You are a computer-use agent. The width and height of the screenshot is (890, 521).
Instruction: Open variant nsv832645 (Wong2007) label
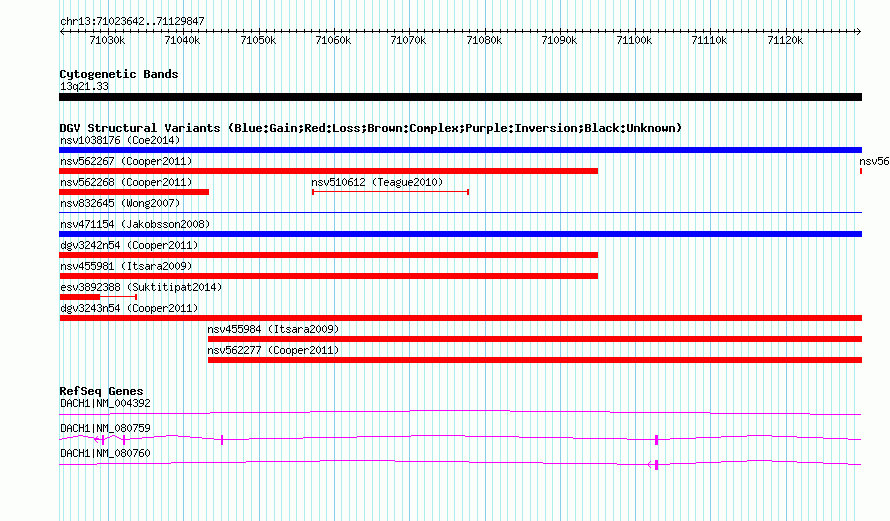[120, 203]
